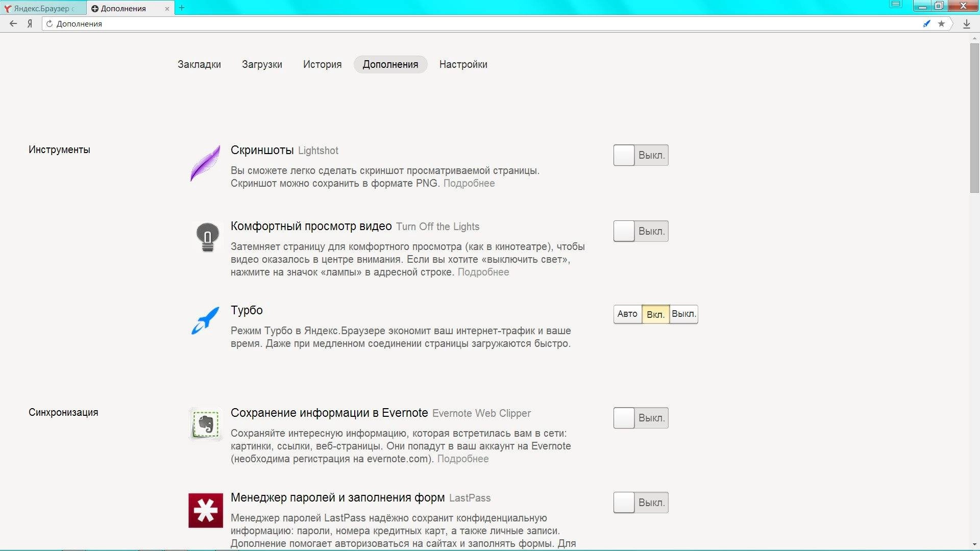Click the back arrow navigation button
Viewport: 980px width, 551px height.
(x=13, y=23)
